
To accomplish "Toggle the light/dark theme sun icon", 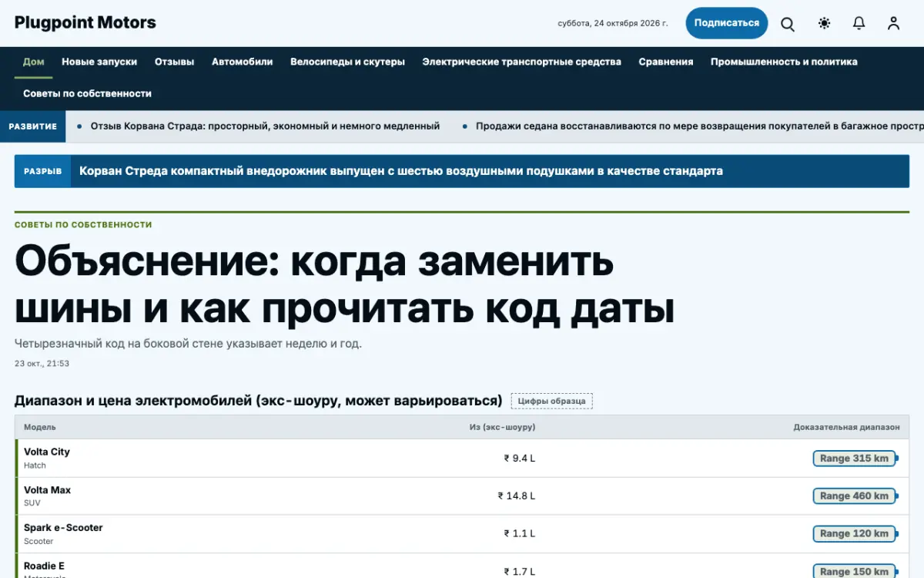I will (824, 23).
